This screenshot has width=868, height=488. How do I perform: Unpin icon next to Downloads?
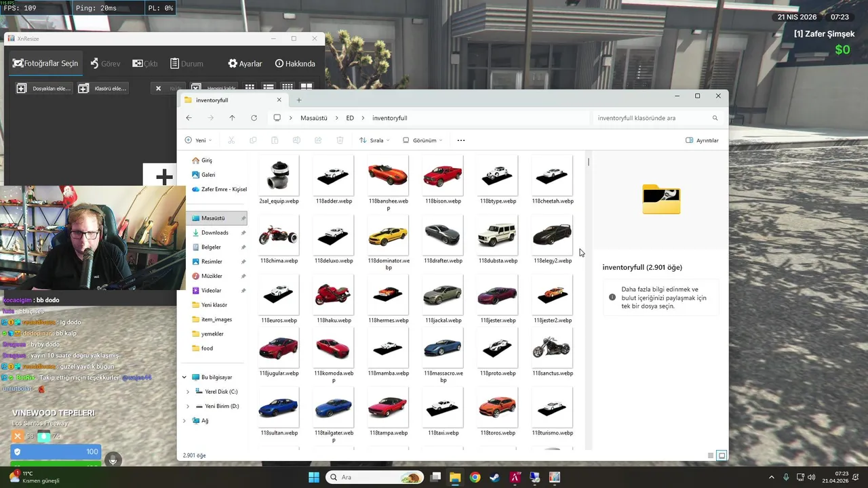(x=243, y=232)
